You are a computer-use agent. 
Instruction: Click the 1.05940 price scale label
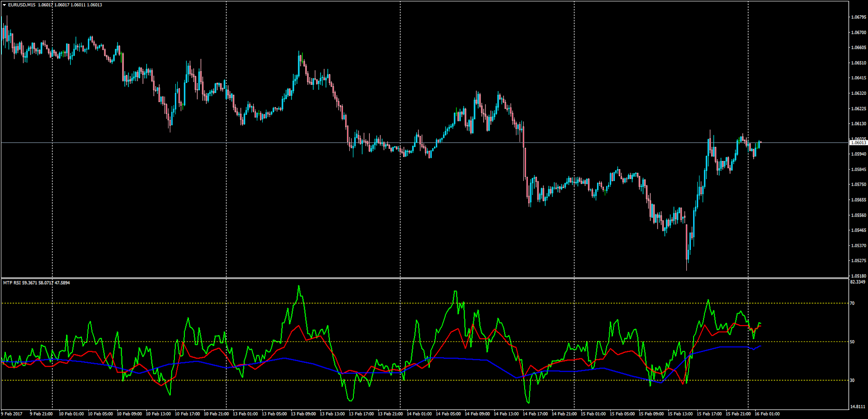point(858,154)
